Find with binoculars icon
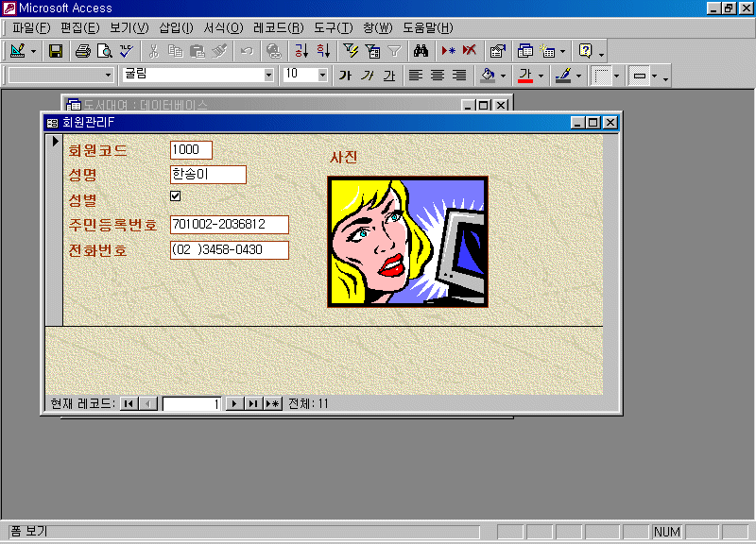Screen dimensions: 756x544 coord(421,51)
